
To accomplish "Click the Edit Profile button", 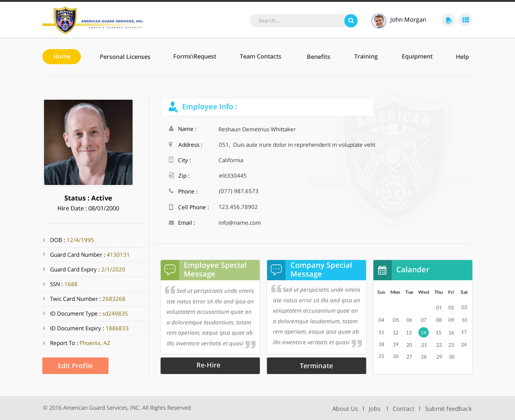I will pyautogui.click(x=75, y=366).
